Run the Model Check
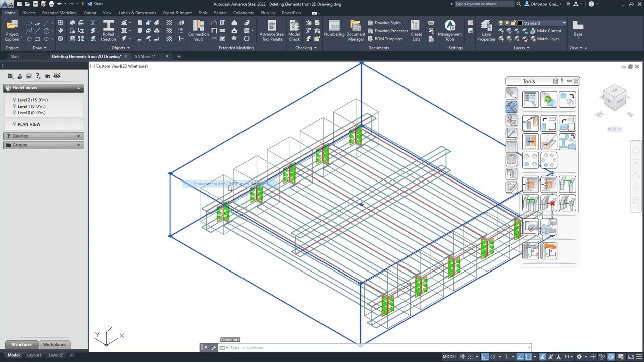 (294, 31)
